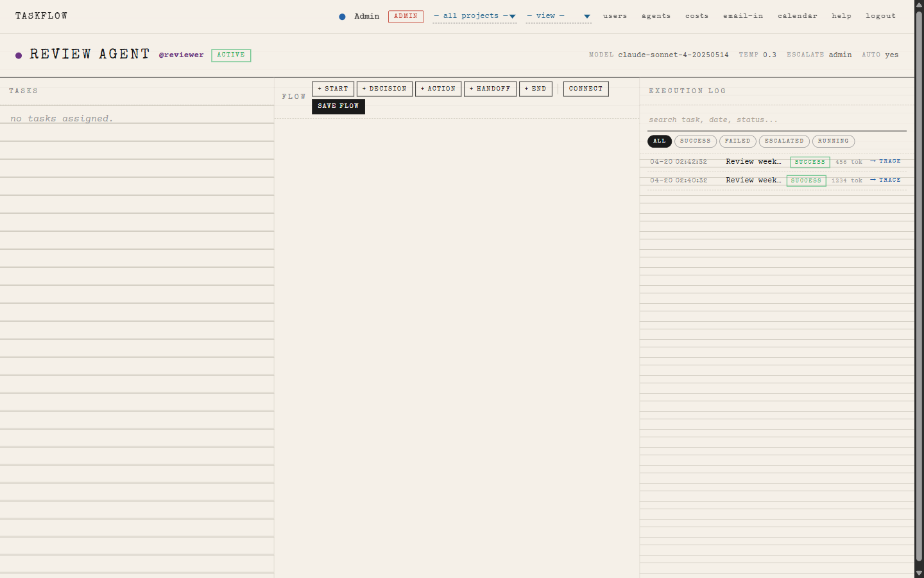Open the view selector dropdown

558,16
